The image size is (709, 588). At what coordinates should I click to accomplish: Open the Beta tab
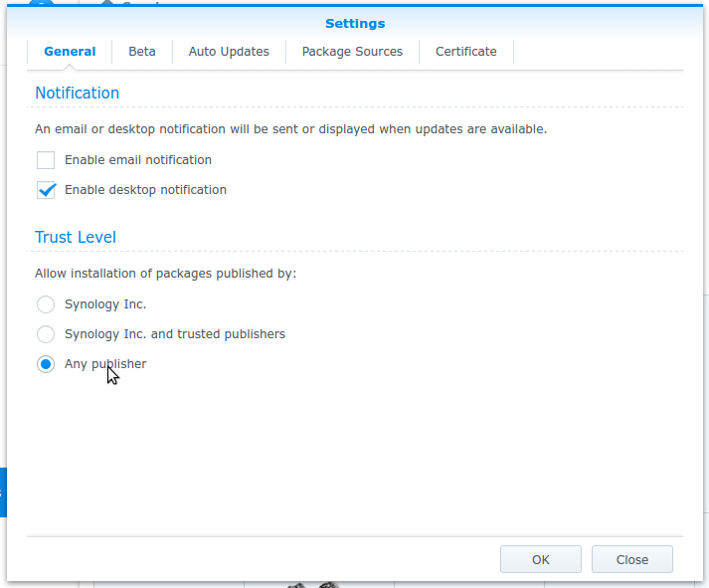click(x=142, y=52)
